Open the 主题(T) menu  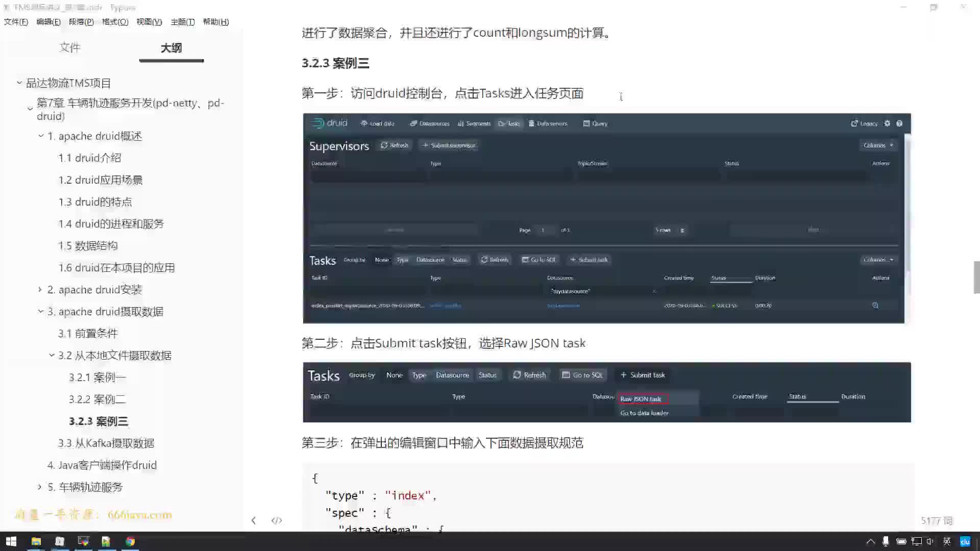(x=183, y=22)
